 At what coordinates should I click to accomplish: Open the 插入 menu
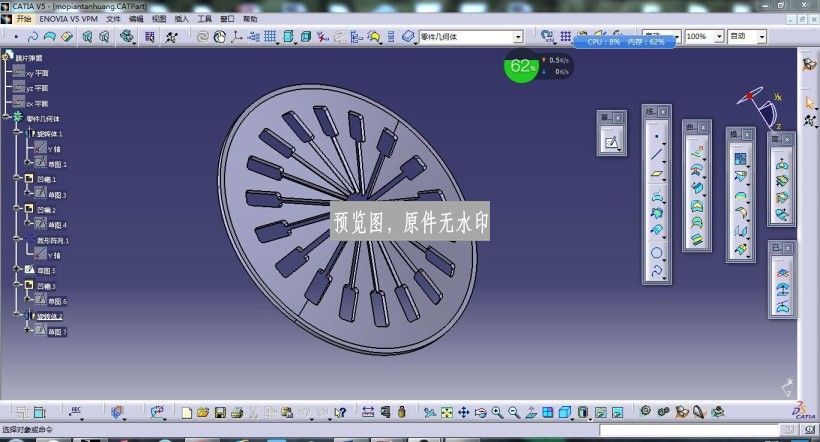(181, 19)
